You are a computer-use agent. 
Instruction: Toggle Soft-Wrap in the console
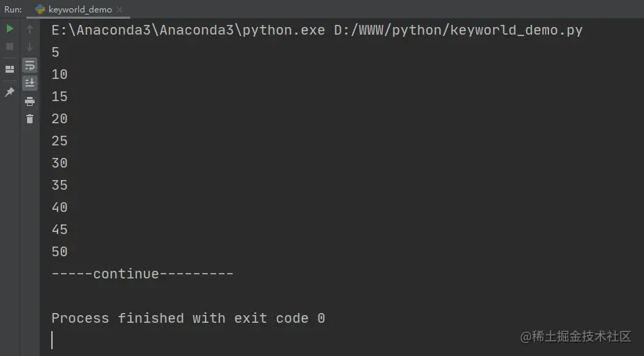pos(30,65)
